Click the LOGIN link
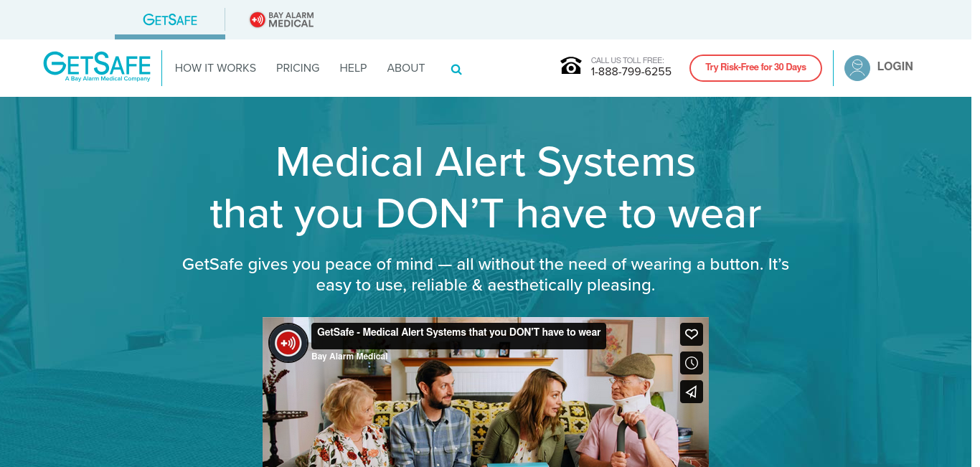The height and width of the screenshot is (467, 980). 895,67
